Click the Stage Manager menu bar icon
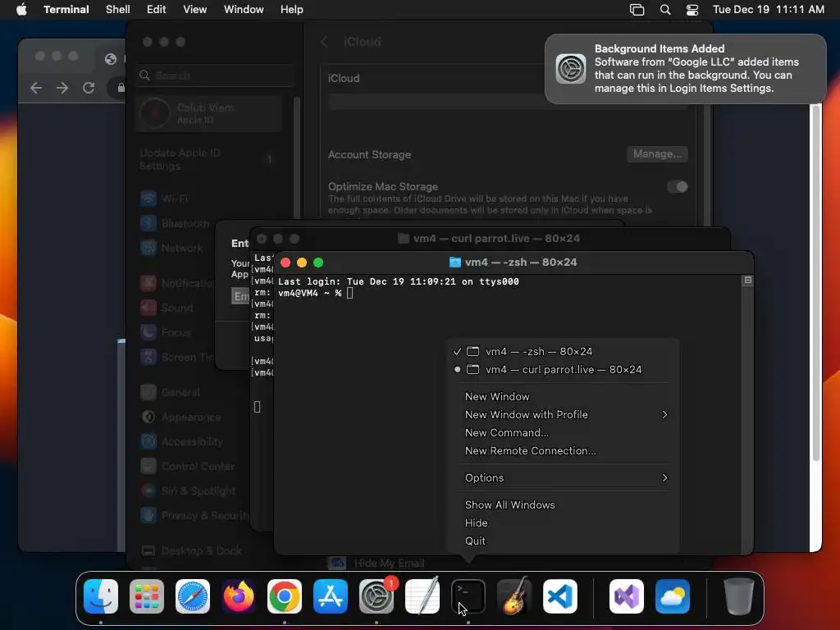Screen dimensions: 840x630 (637, 10)
